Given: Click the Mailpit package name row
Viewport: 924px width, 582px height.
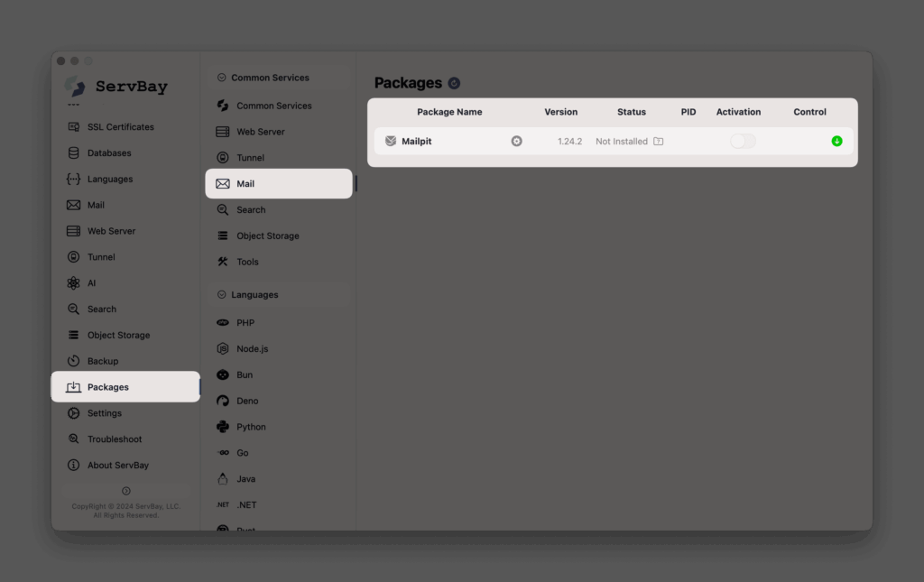Looking at the screenshot, I should pyautogui.click(x=416, y=142).
